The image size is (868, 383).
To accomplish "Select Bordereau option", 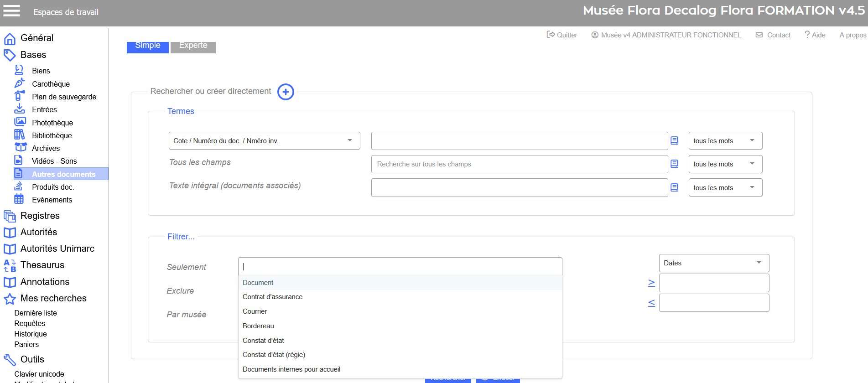I will pos(400,326).
